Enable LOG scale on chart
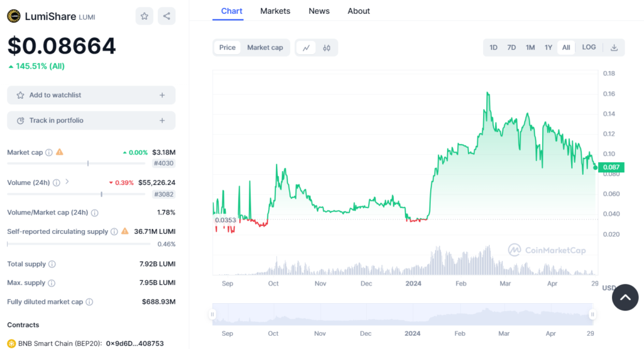644x349 pixels. point(589,48)
